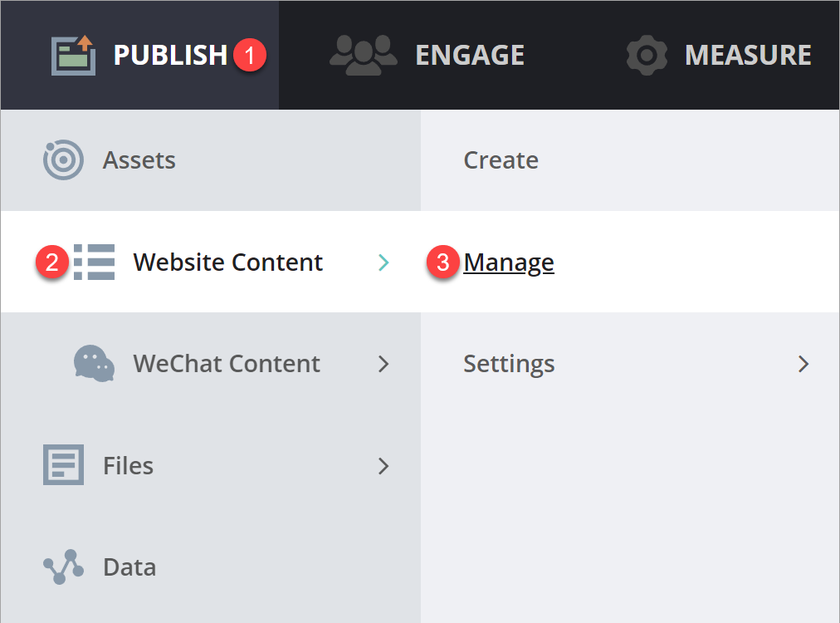
Task: Click the Website Content list icon
Action: [94, 262]
